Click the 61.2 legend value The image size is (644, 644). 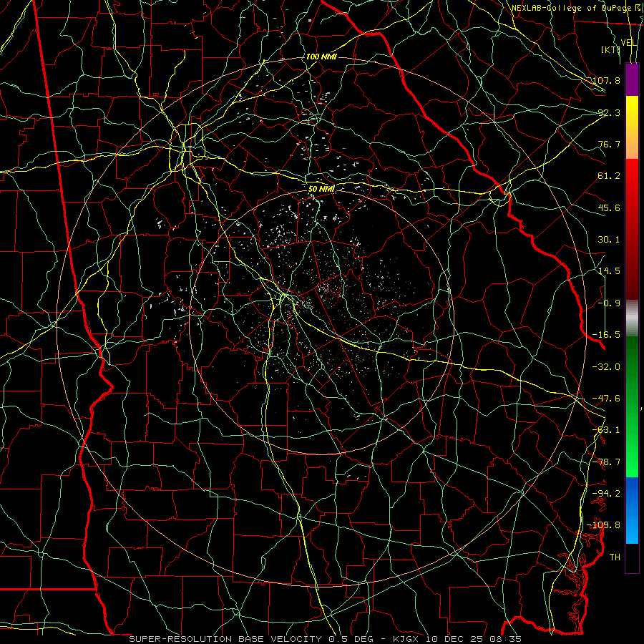pos(609,176)
